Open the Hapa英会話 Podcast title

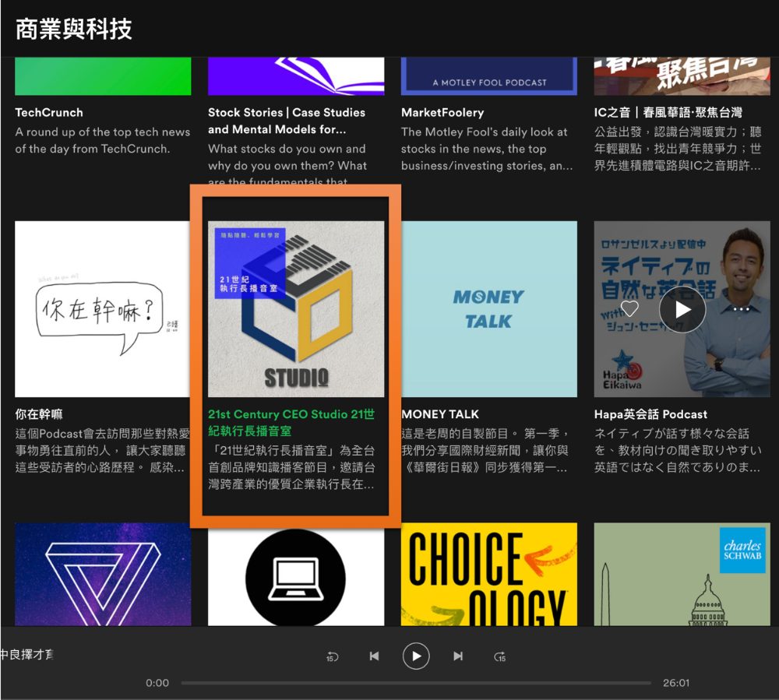click(x=650, y=414)
